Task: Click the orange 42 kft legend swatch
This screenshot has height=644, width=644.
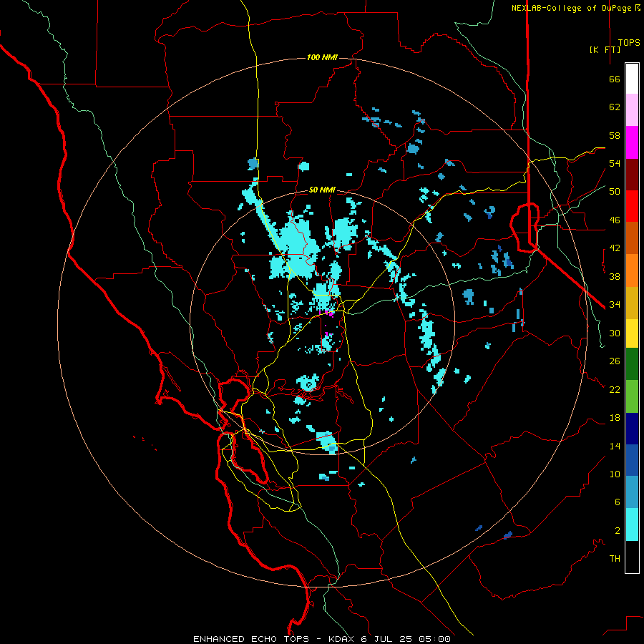Action: pyautogui.click(x=632, y=270)
